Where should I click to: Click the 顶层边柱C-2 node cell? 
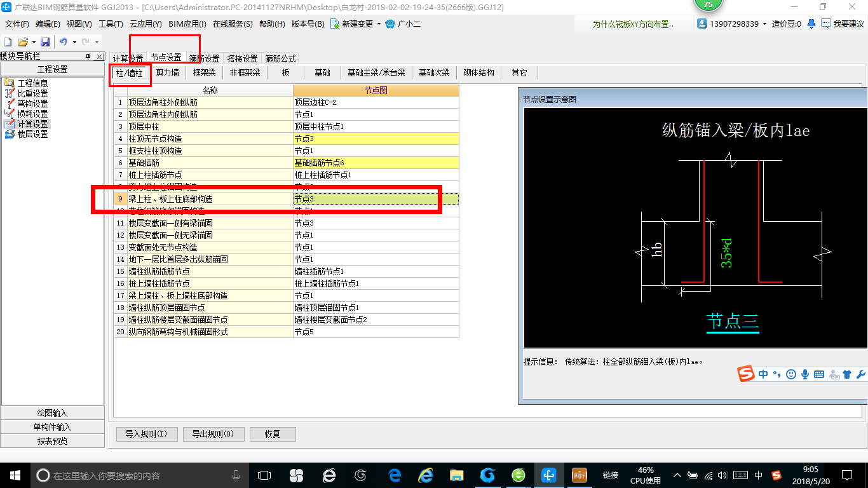[376, 102]
